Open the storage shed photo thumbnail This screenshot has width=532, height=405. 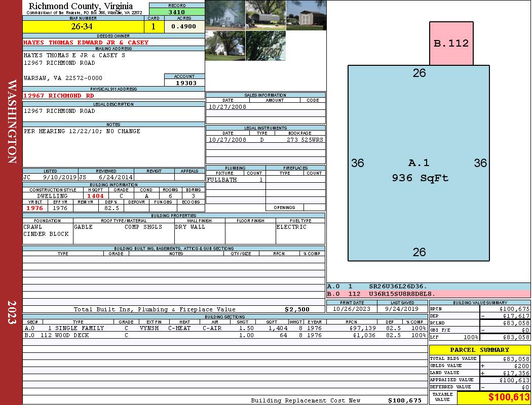pyautogui.click(x=306, y=15)
